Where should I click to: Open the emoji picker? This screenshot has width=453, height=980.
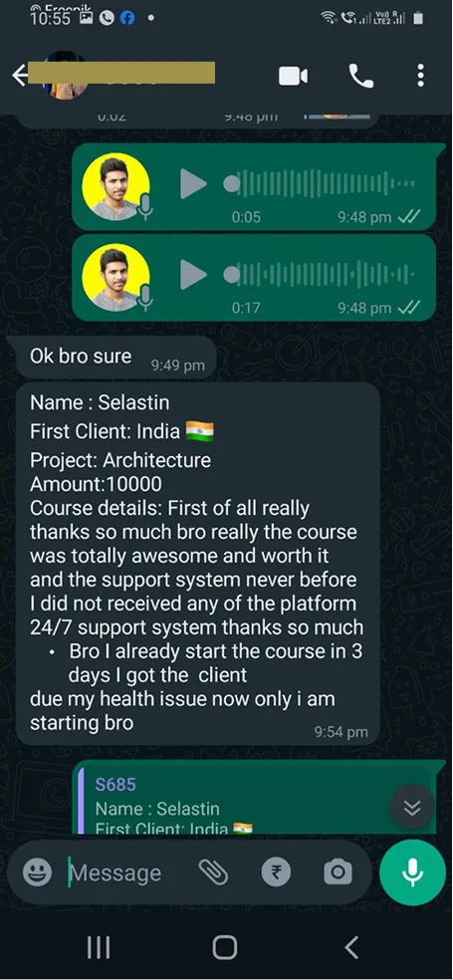pos(37,871)
